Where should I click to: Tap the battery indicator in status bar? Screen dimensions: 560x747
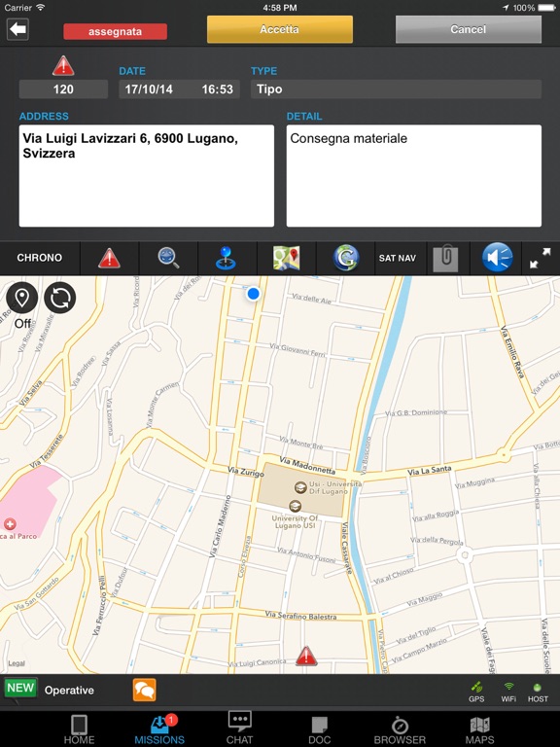click(x=546, y=8)
